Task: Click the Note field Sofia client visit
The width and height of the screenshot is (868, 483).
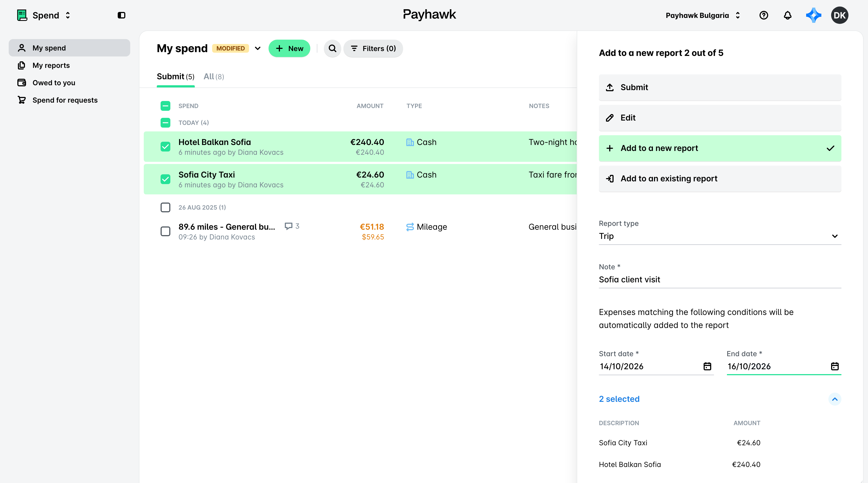Action: point(720,280)
